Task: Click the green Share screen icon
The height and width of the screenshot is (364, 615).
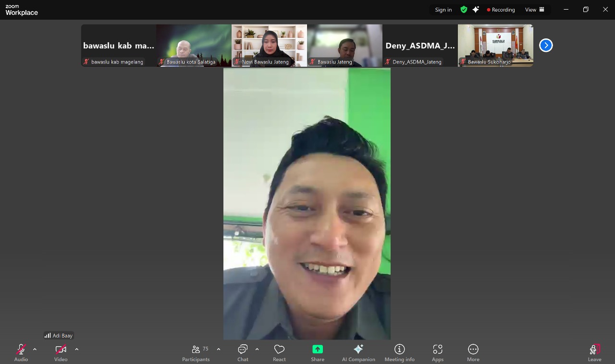Action: tap(318, 349)
